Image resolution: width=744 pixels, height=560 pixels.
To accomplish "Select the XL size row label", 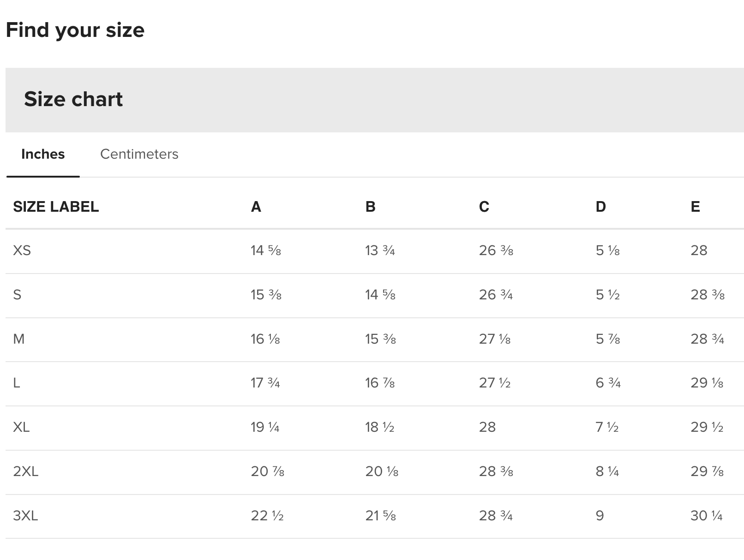I will [21, 427].
